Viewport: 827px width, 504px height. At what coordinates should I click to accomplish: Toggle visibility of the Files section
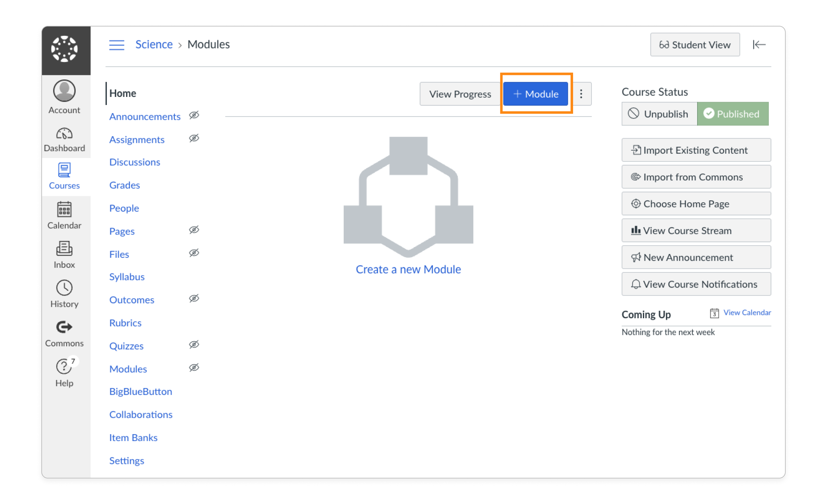tap(194, 253)
